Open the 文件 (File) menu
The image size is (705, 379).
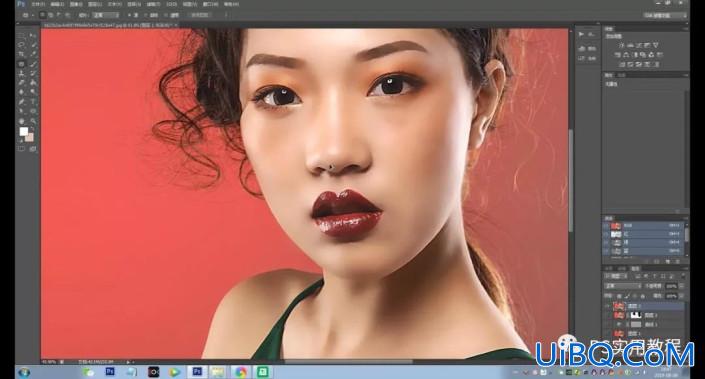[38, 4]
